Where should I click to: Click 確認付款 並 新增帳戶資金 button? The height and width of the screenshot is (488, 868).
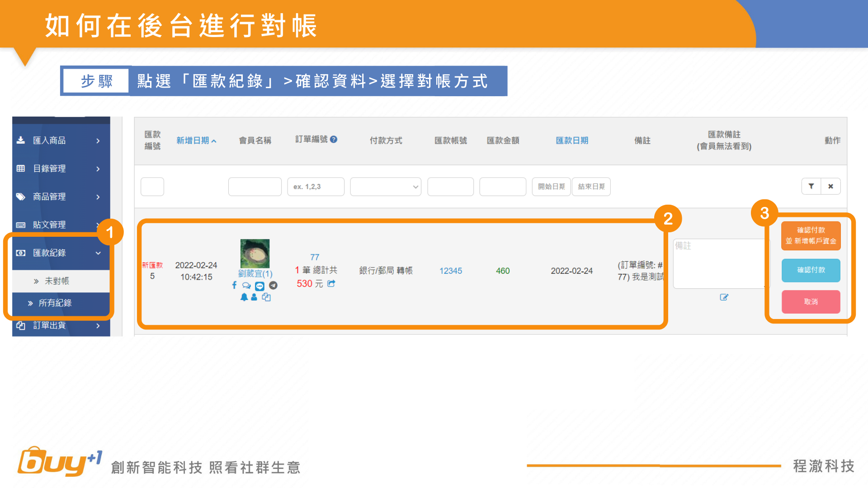coord(811,235)
